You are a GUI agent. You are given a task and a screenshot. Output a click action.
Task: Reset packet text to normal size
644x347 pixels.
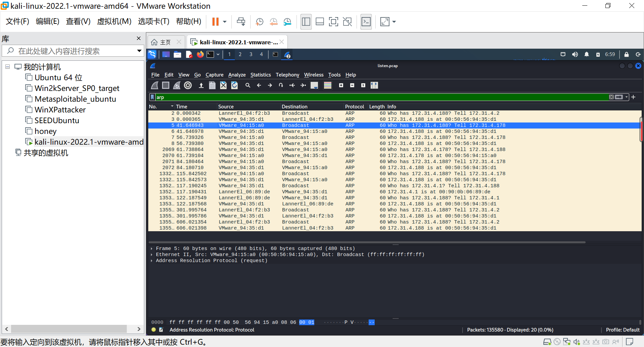[x=363, y=85]
